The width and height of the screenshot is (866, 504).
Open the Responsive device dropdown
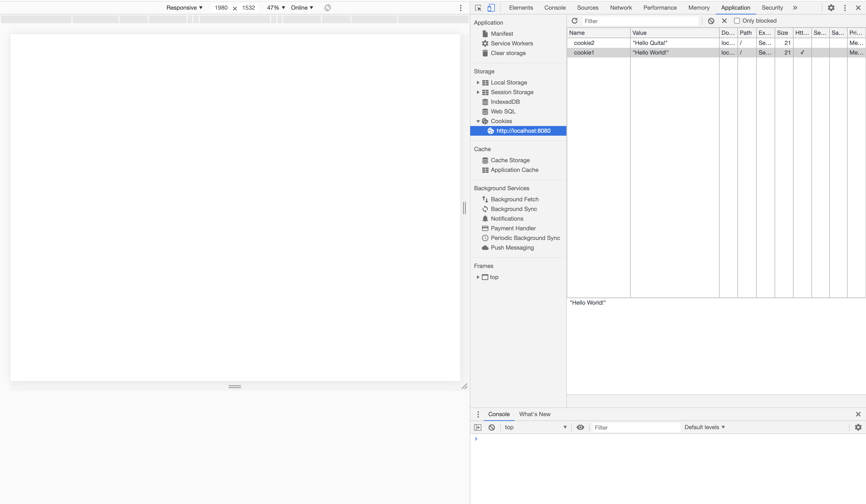[184, 7]
